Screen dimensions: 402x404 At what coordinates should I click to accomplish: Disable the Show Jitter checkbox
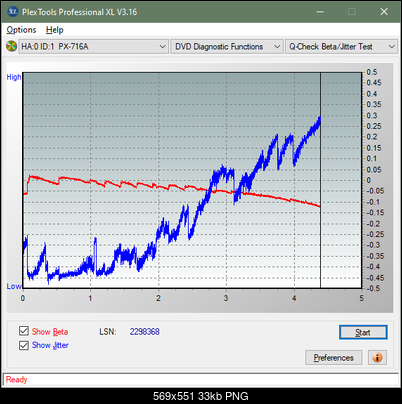coord(24,345)
